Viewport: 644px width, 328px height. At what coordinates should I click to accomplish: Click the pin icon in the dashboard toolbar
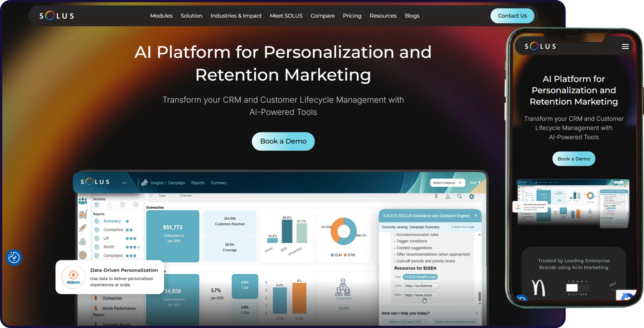tap(436, 196)
